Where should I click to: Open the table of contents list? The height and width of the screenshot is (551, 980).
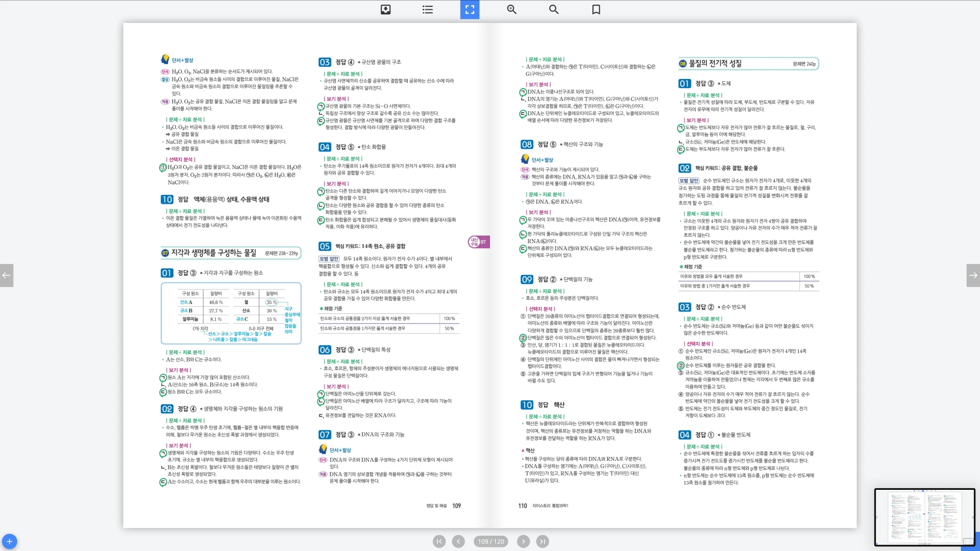tap(428, 9)
